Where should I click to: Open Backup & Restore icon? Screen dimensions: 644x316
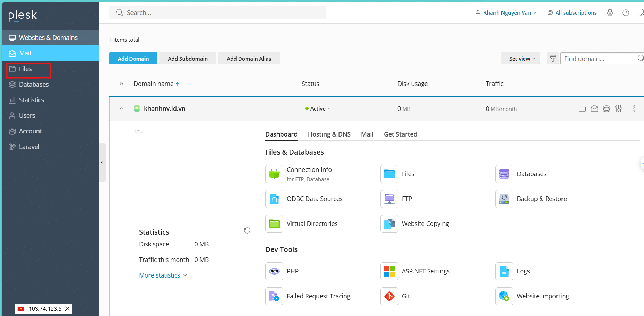504,199
